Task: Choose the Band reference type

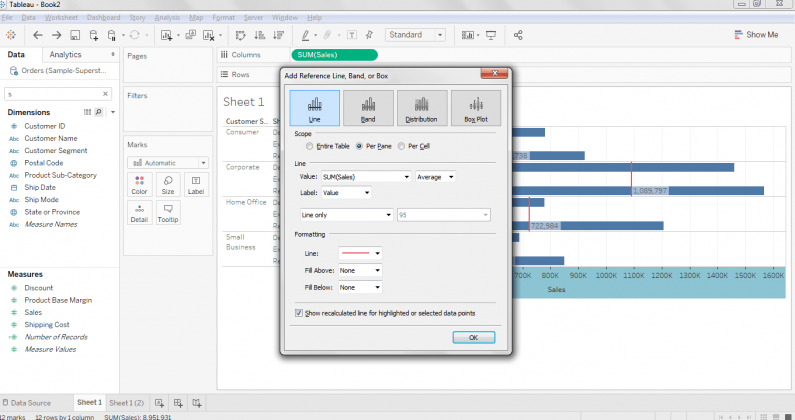Action: point(369,108)
